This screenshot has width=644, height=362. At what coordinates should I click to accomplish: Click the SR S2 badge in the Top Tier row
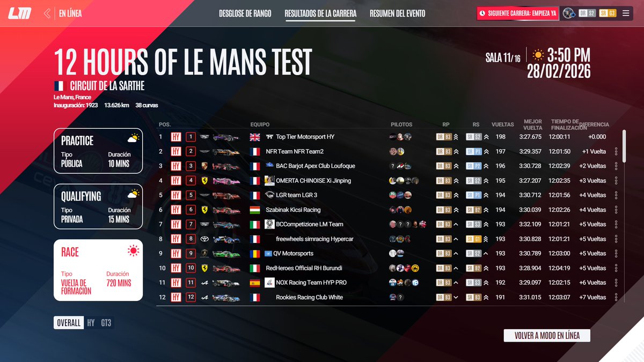click(x=473, y=137)
